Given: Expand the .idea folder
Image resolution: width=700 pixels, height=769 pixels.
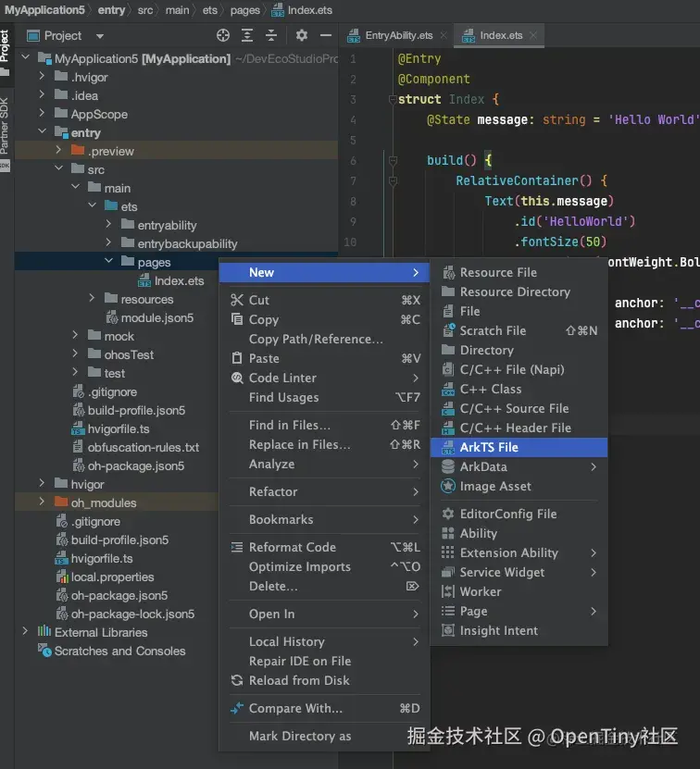Looking at the screenshot, I should tap(42, 94).
